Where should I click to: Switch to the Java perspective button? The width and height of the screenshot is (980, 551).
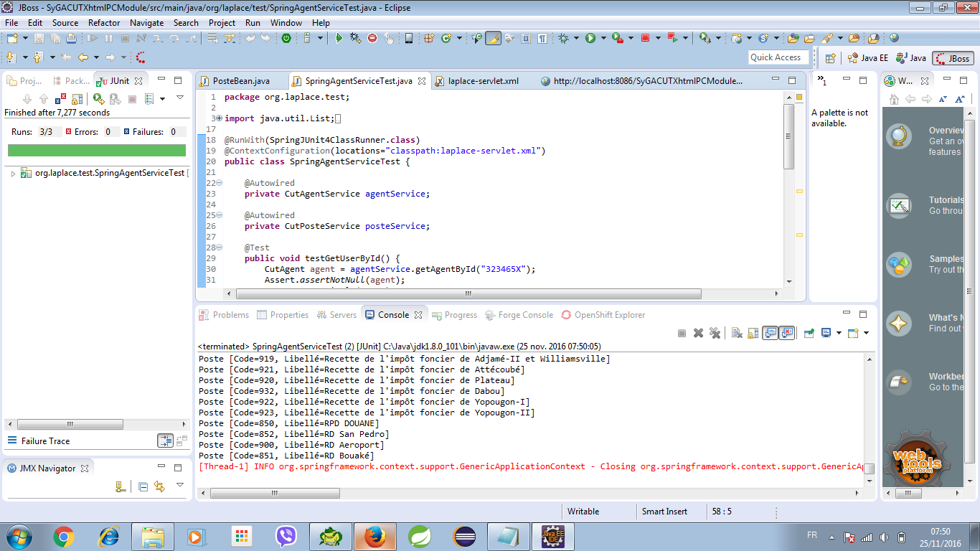coord(911,58)
